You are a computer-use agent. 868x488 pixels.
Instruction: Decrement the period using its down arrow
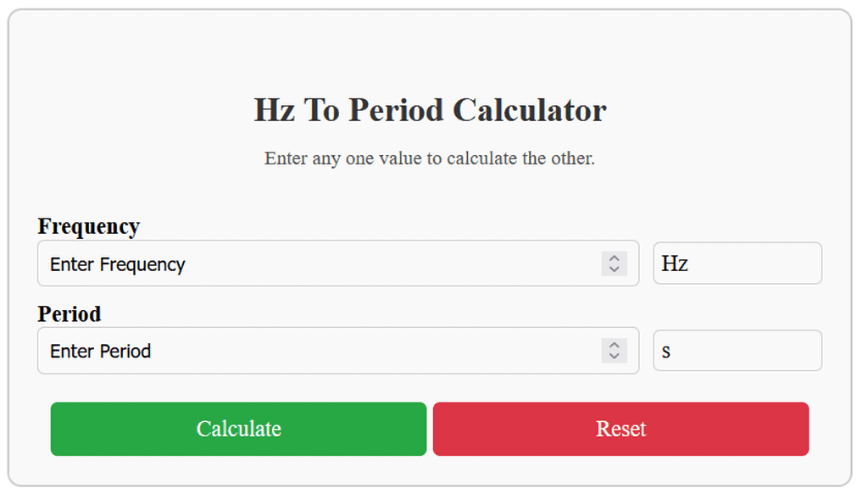coord(613,356)
